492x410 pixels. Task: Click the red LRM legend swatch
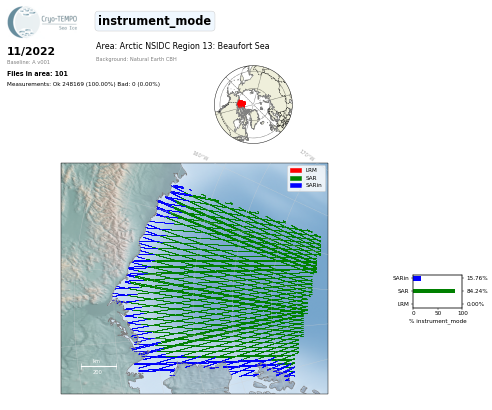[x=296, y=170]
